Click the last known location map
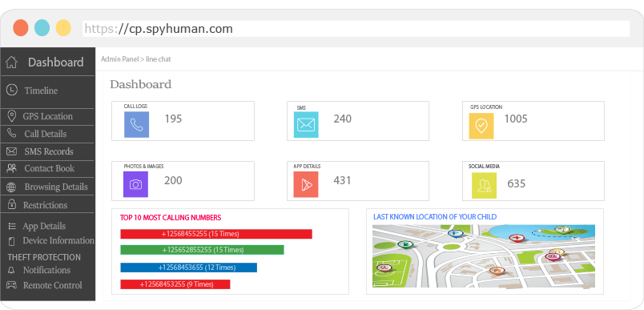The width and height of the screenshot is (644, 310). point(484,256)
